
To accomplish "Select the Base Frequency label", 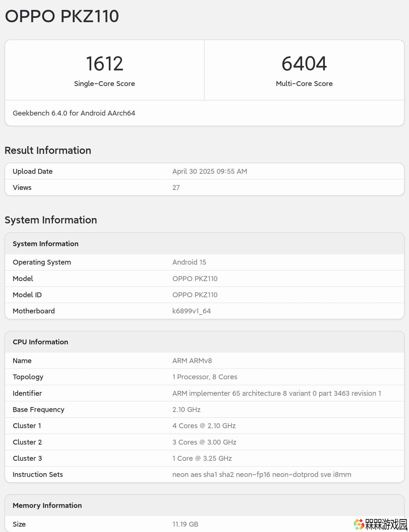I will 39,410.
